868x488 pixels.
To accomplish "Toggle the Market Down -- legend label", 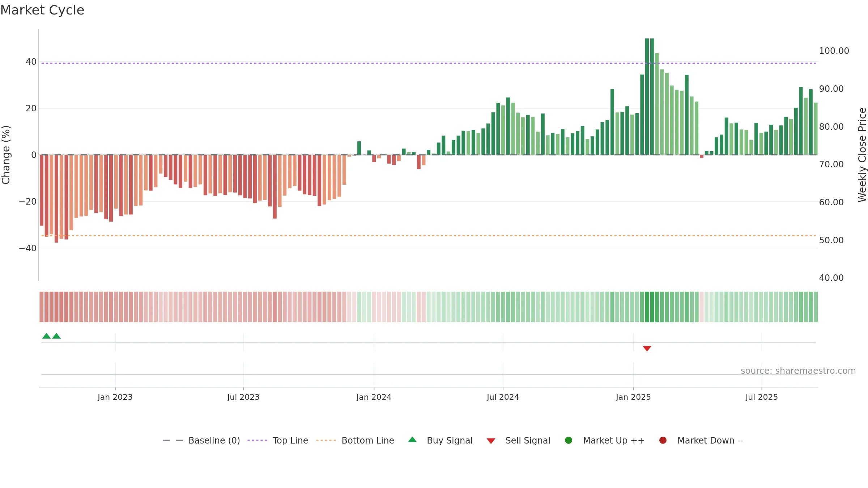I will pyautogui.click(x=710, y=440).
